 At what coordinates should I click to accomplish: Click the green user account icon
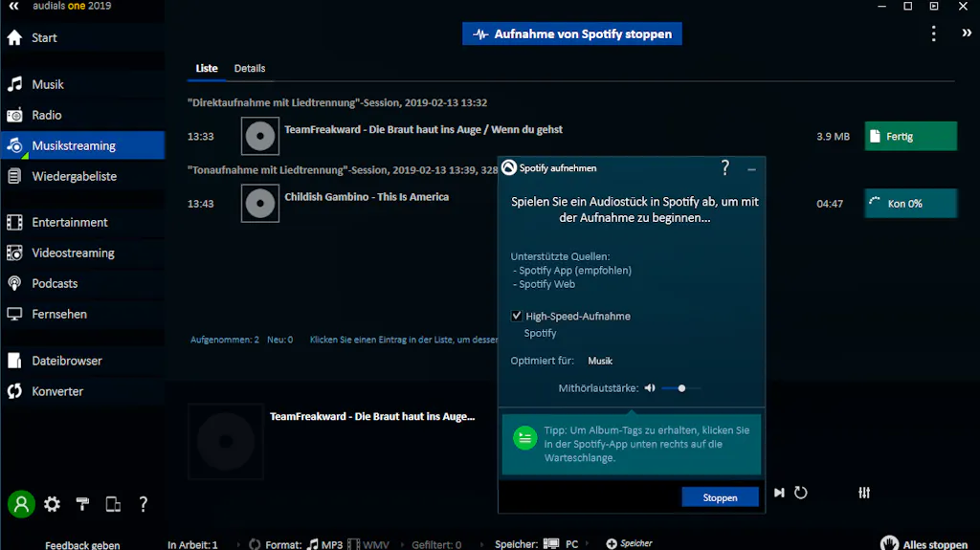21,504
